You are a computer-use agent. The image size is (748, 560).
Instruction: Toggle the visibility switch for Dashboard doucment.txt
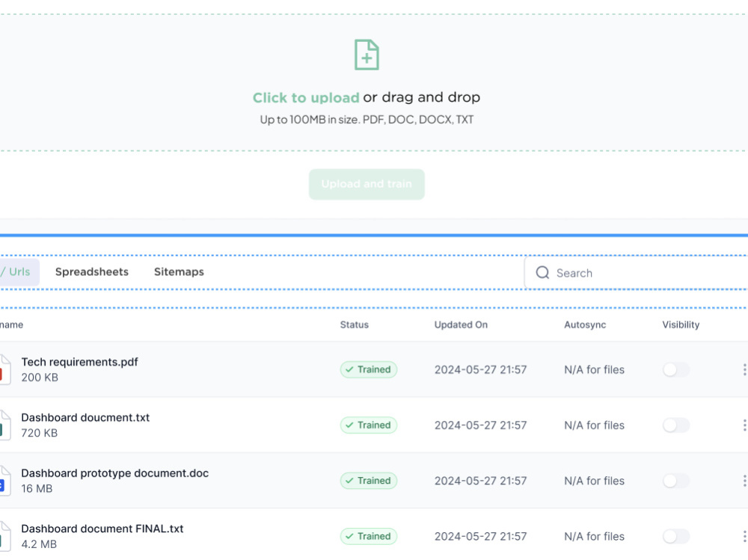pos(675,425)
